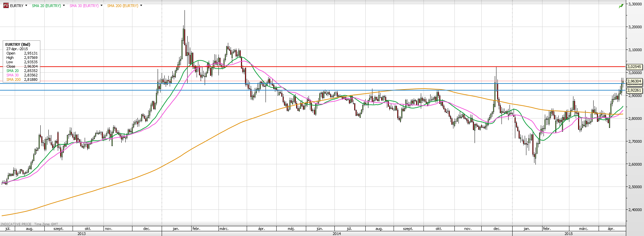Viewport: 644px width, 236px height.
Task: Click the 2,40000 price axis label
Action: [635, 210]
